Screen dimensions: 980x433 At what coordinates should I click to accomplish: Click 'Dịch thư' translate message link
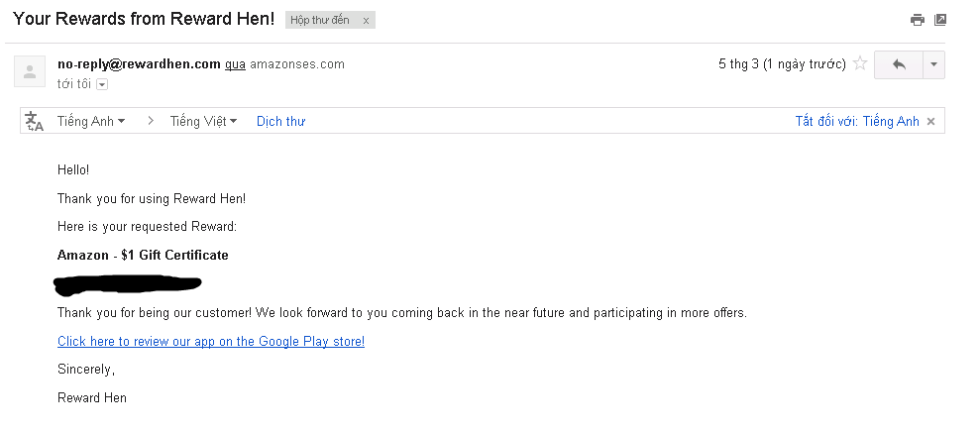click(x=280, y=121)
